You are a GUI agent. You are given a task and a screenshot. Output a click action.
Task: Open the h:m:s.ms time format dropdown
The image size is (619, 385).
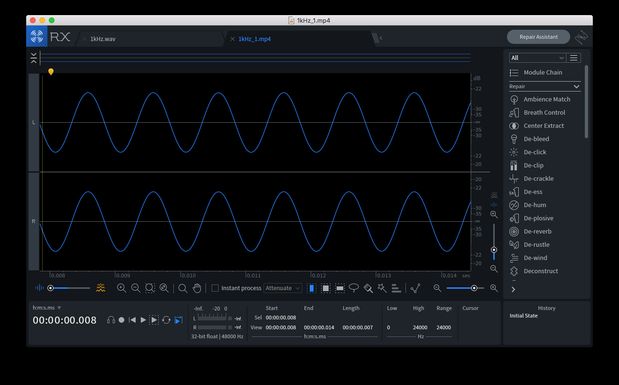[x=47, y=308]
